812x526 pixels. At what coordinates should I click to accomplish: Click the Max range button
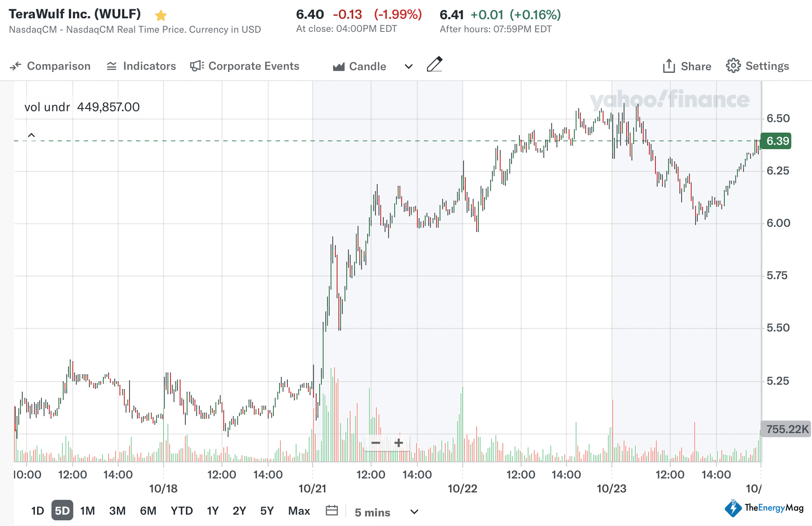[x=299, y=510]
